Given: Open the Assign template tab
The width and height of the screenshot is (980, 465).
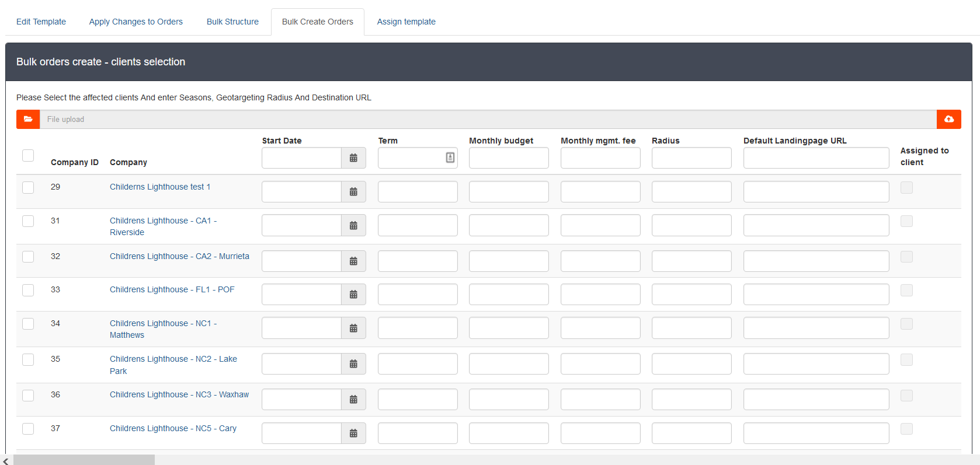Looking at the screenshot, I should coord(406,22).
